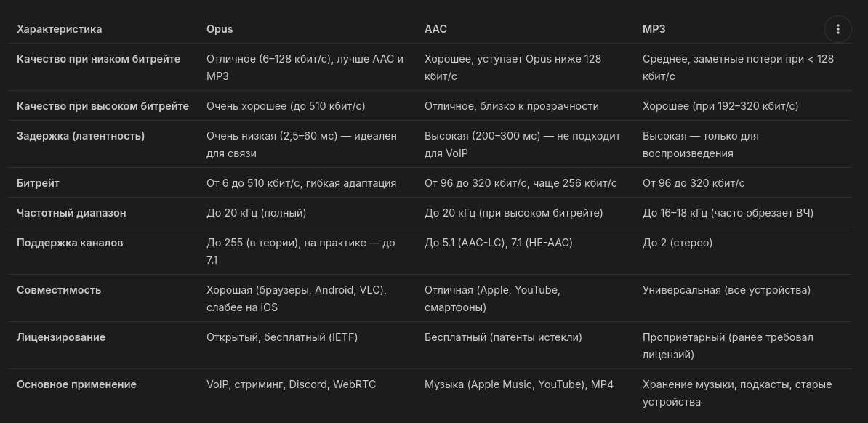Click the Opus column header
868x423 pixels.
click(220, 29)
